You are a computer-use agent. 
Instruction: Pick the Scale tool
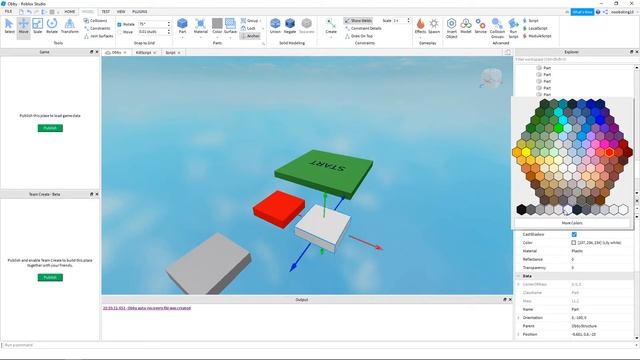point(38,26)
